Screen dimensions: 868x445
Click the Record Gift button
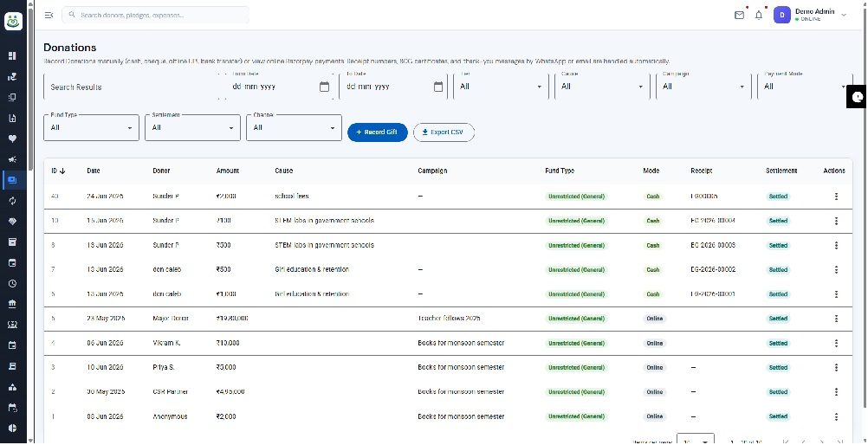click(x=378, y=132)
